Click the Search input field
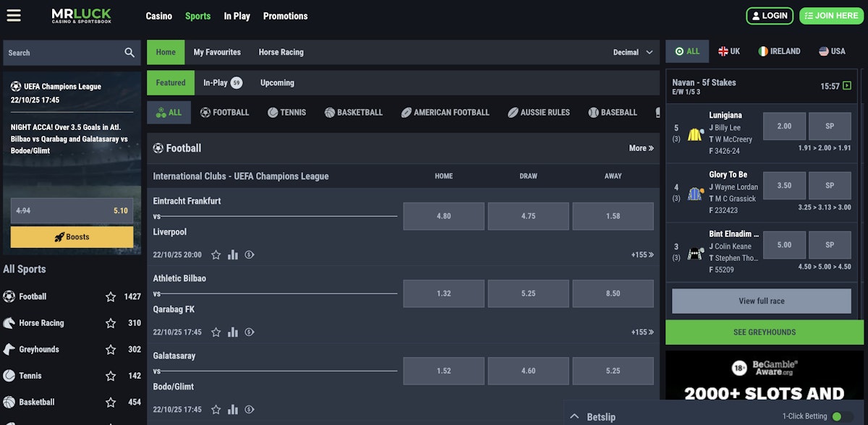Image resolution: width=868 pixels, height=425 pixels. (61, 53)
